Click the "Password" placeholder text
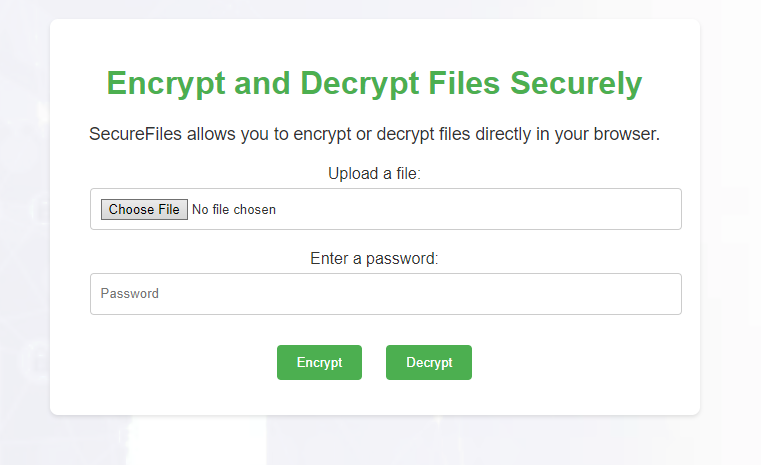Image resolution: width=761 pixels, height=465 pixels. pos(130,294)
